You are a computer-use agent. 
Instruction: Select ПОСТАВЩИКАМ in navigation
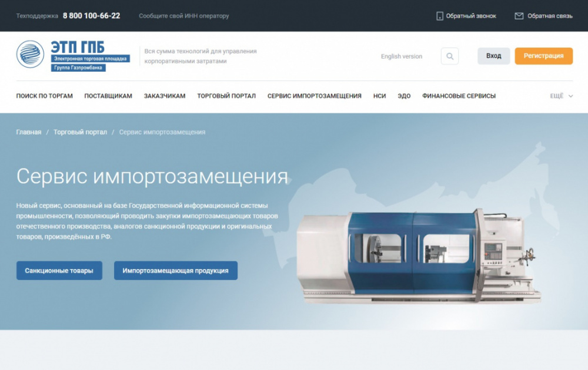(x=108, y=96)
